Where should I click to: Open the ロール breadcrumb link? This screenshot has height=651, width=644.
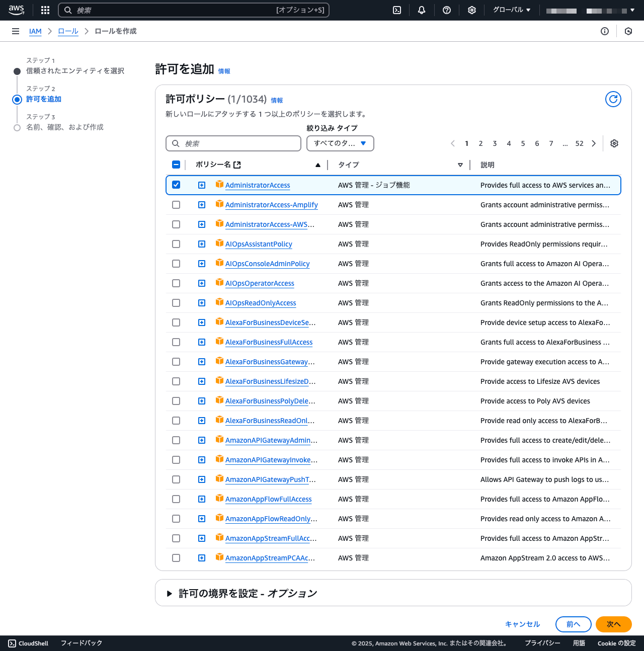click(68, 31)
